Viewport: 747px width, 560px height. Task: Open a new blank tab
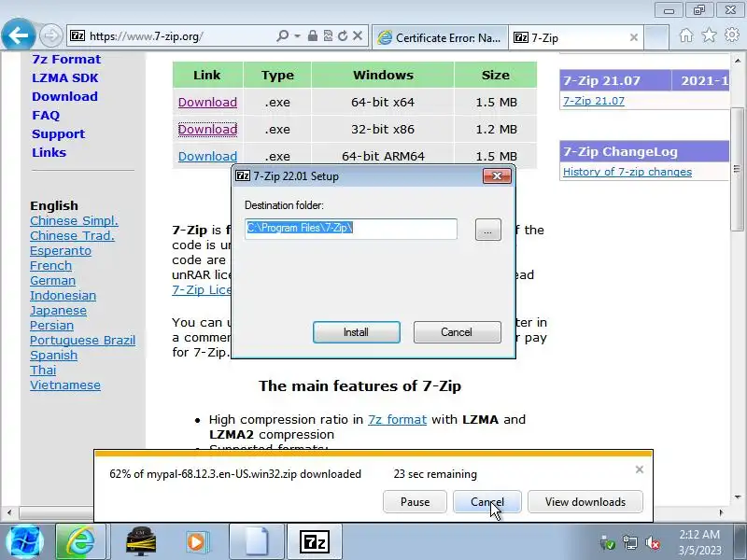click(x=656, y=37)
